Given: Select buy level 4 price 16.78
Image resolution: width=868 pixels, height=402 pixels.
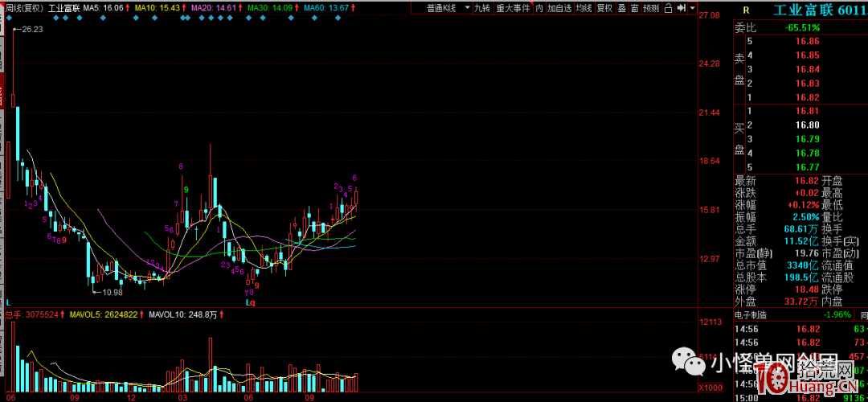Looking at the screenshot, I should point(807,153).
